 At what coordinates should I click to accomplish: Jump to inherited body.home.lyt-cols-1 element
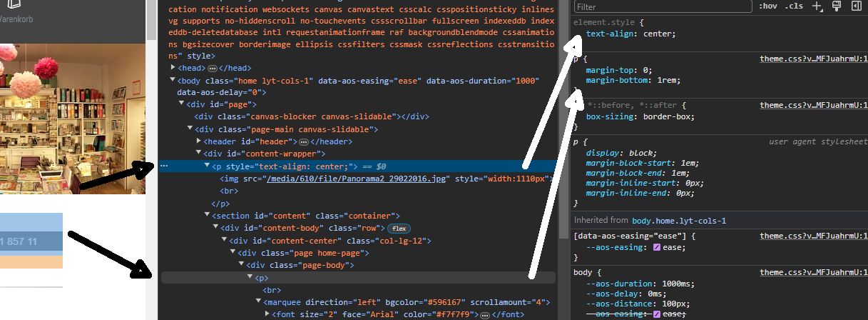(x=678, y=221)
